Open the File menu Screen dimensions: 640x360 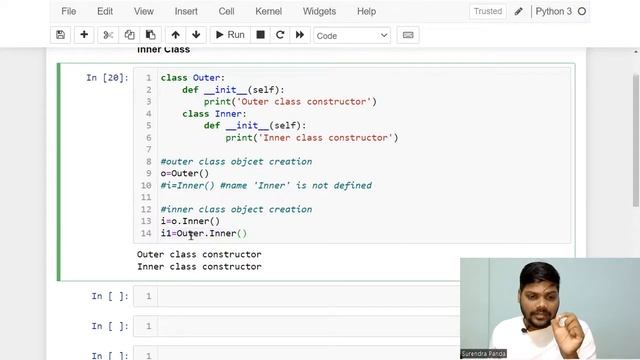(x=69, y=11)
